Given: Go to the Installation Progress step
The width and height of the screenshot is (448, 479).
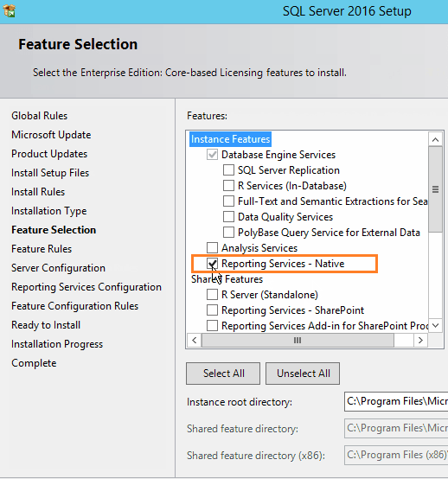Looking at the screenshot, I should click(57, 344).
